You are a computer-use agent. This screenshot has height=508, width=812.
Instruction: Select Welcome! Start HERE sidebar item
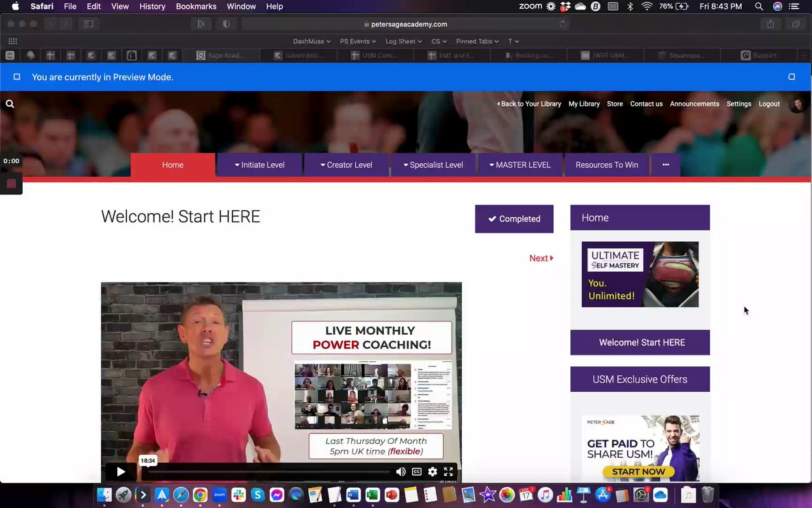pyautogui.click(x=640, y=342)
